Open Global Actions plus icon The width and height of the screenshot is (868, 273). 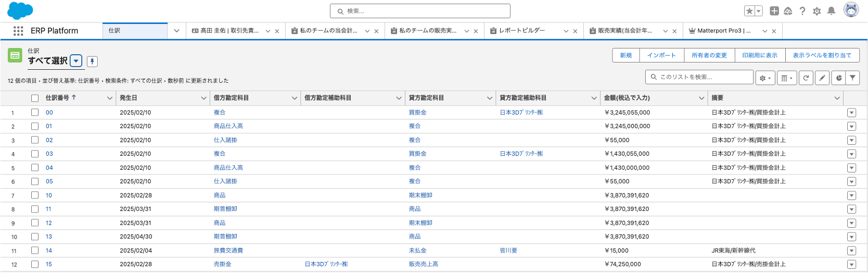point(774,11)
